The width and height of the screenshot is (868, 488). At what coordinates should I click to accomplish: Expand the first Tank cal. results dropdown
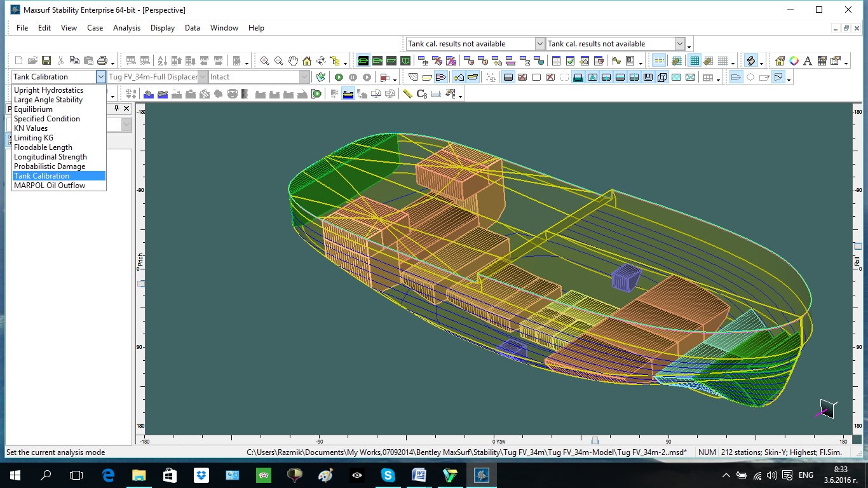(x=539, y=44)
